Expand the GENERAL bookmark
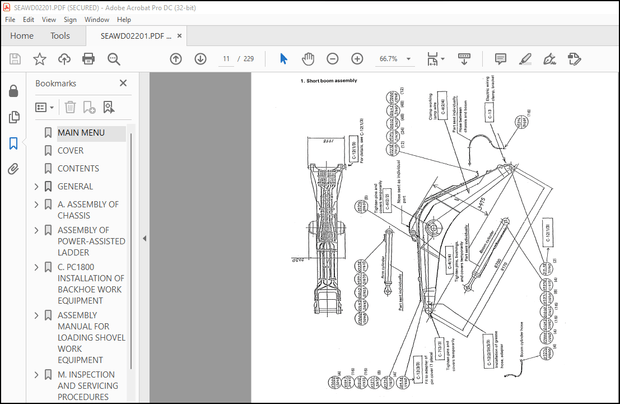The image size is (620, 404). point(36,187)
